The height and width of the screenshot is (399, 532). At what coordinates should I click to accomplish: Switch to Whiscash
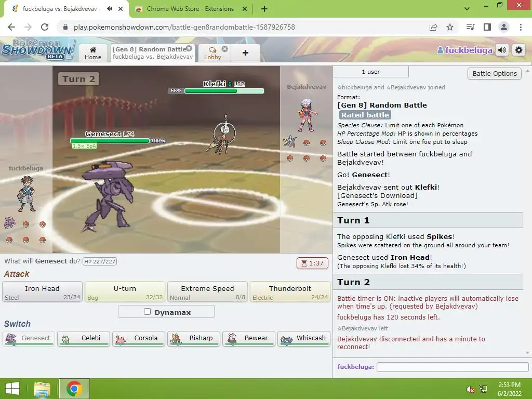click(303, 339)
